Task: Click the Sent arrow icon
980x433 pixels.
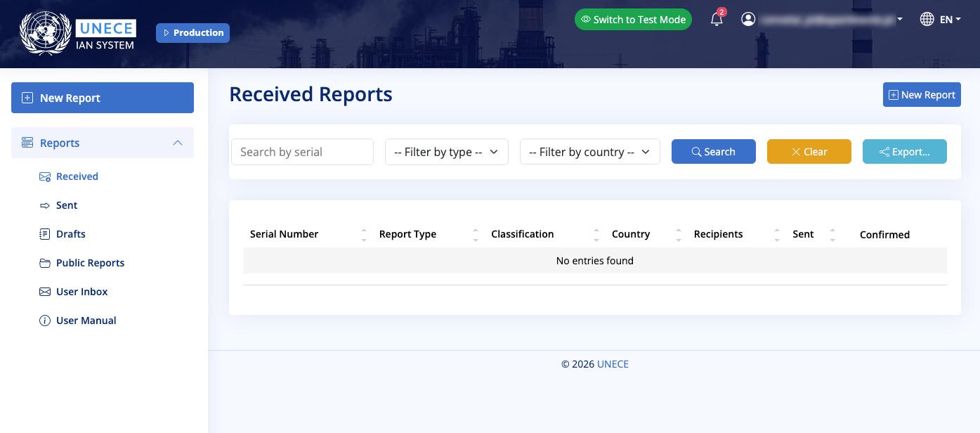Action: [x=45, y=205]
